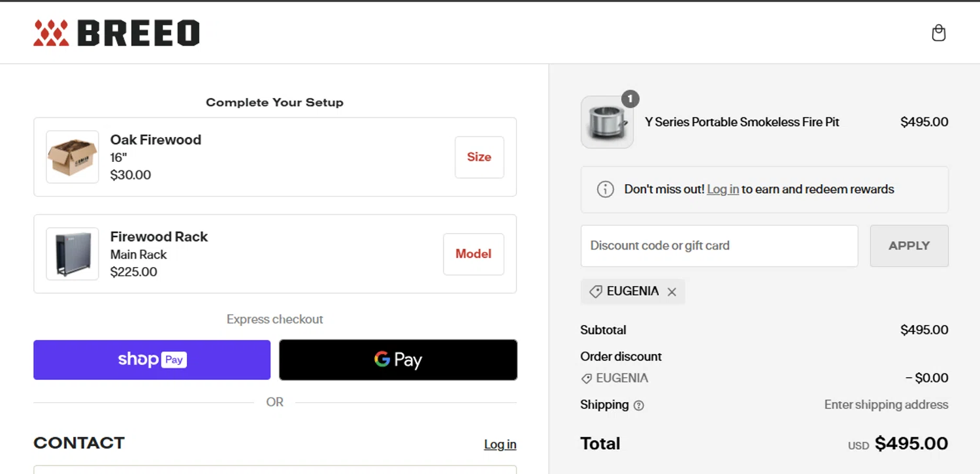
Task: Click the Total $495.00 amount
Action: [911, 444]
